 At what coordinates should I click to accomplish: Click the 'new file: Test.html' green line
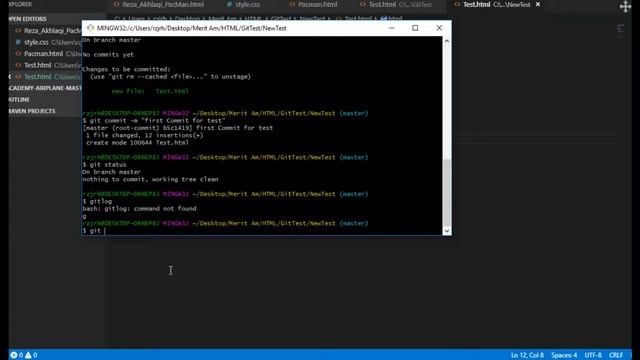[150, 91]
